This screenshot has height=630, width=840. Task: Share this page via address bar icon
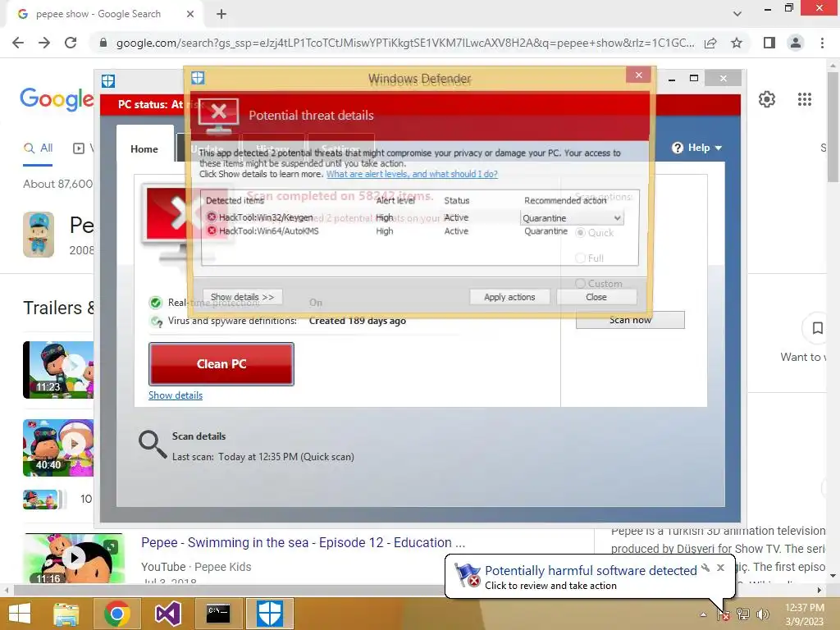click(710, 43)
